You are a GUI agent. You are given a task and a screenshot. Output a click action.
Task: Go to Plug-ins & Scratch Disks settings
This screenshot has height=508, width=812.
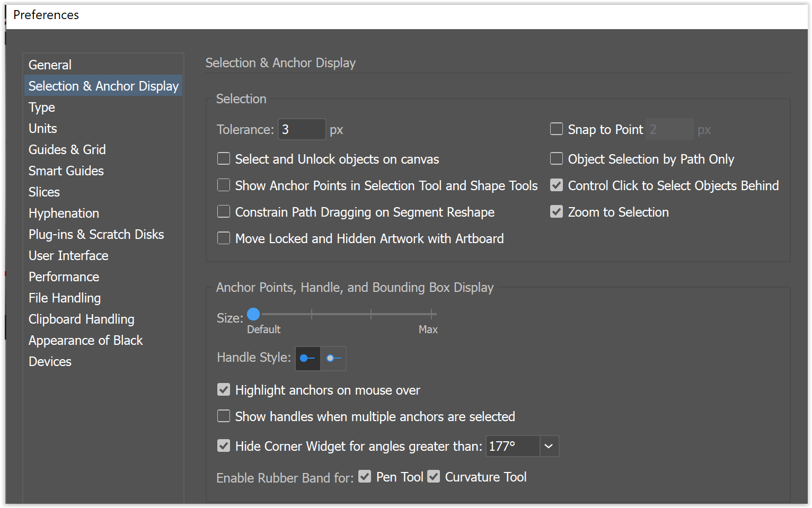(96, 234)
